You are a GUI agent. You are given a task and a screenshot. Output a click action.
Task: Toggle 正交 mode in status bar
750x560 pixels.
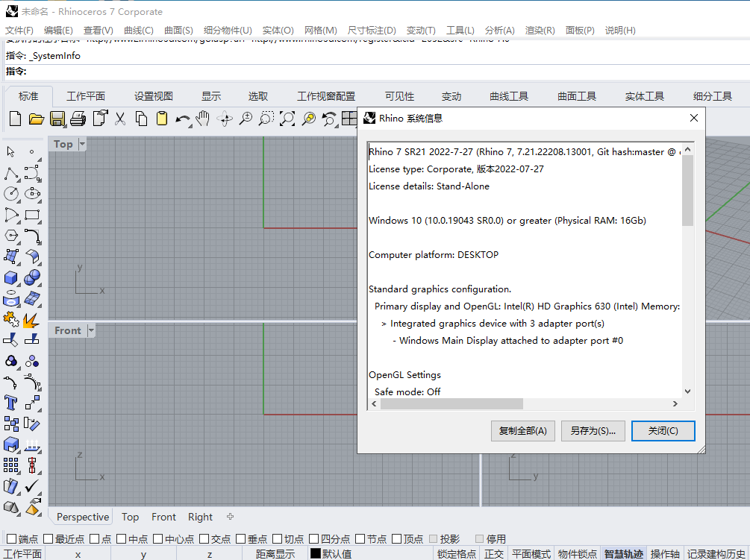pos(493,554)
